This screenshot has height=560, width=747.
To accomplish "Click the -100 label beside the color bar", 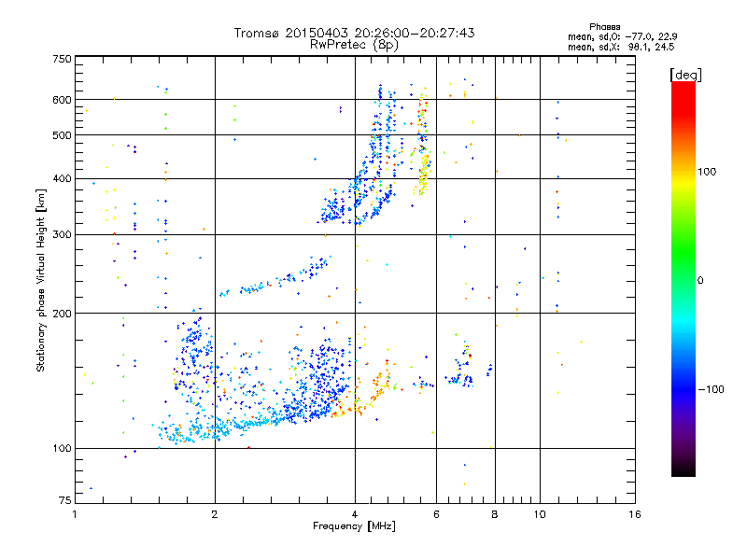I will point(711,389).
